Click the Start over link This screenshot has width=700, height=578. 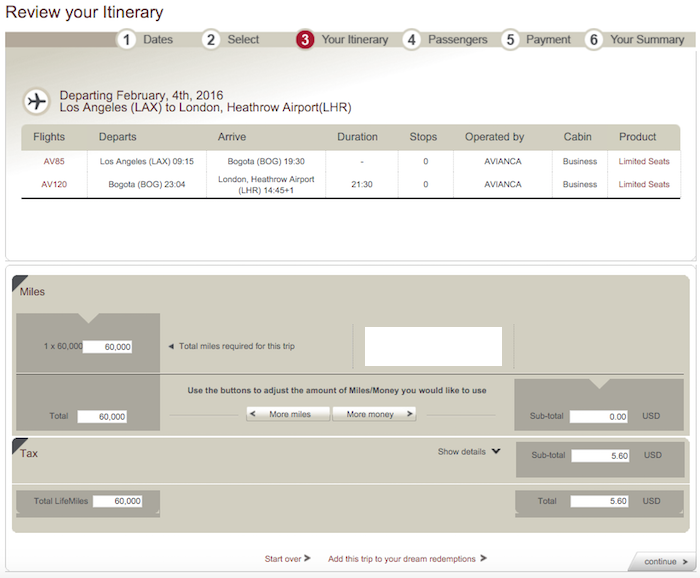coord(287,558)
